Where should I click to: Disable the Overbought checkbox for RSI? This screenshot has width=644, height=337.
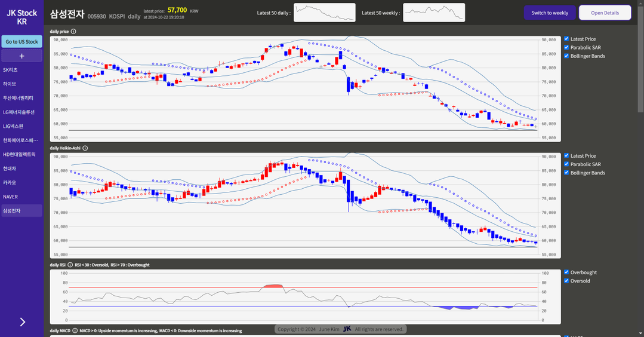(566, 272)
